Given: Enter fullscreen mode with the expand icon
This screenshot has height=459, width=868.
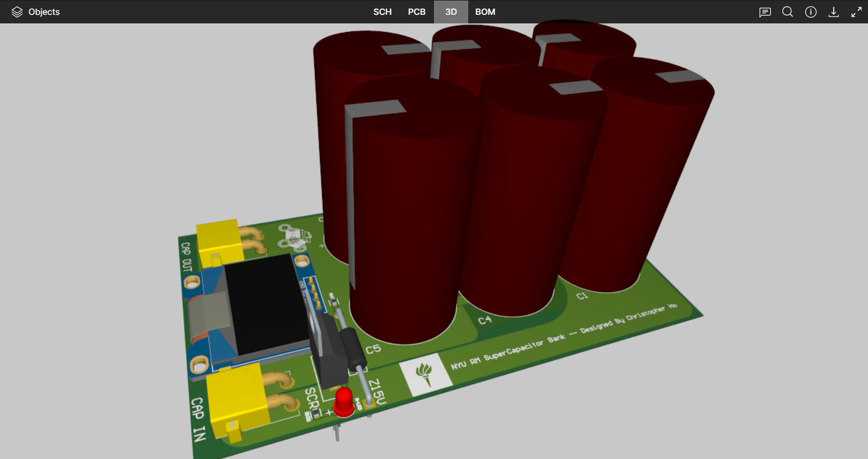Looking at the screenshot, I should (856, 11).
